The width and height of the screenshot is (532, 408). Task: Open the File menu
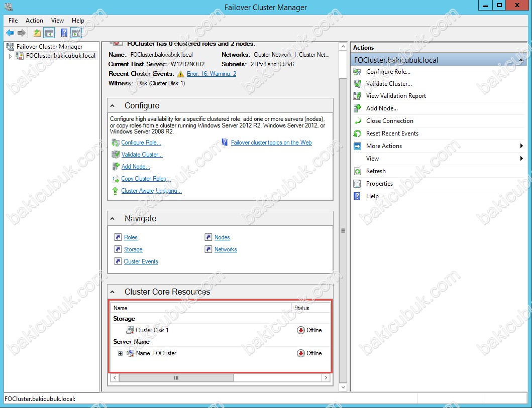tap(13, 21)
